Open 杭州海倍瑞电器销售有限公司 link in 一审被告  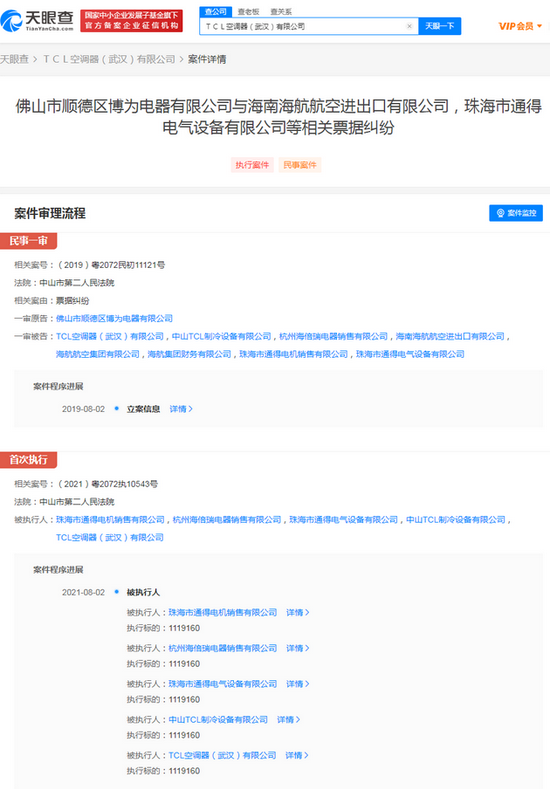click(x=334, y=336)
